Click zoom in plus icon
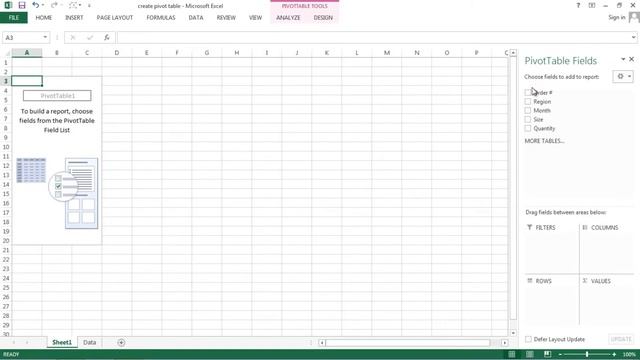Viewport: 640px width, 360px height. tap(614, 354)
